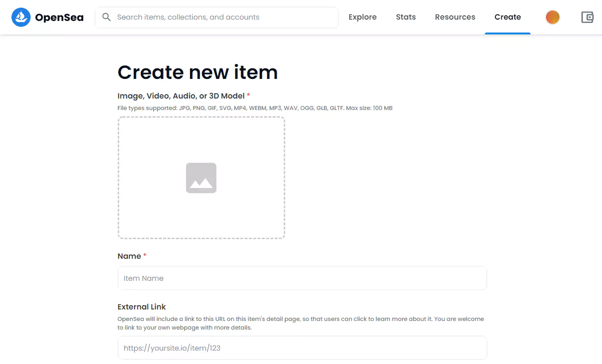The height and width of the screenshot is (364, 602).
Task: Click the dashed media upload area
Action: click(201, 177)
